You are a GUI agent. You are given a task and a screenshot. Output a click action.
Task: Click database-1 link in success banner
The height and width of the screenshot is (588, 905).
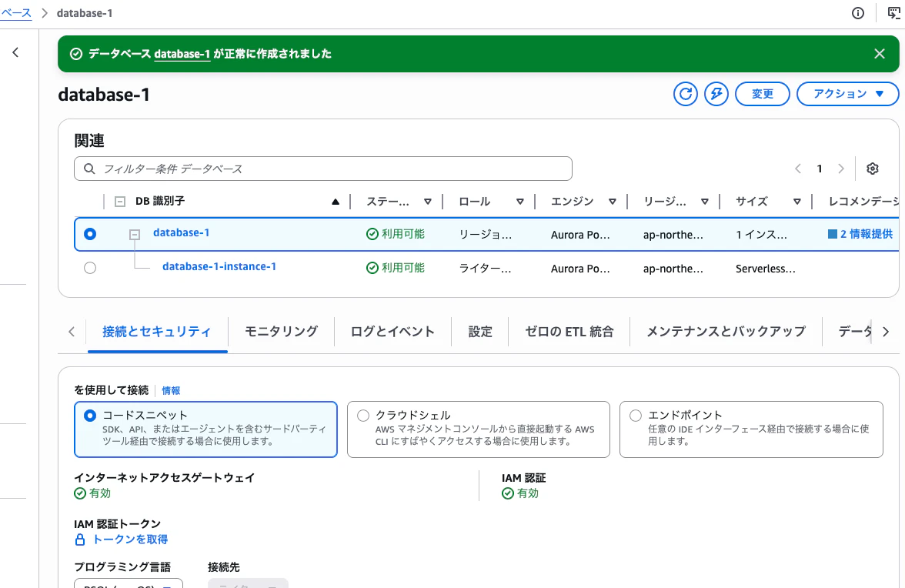pos(182,54)
